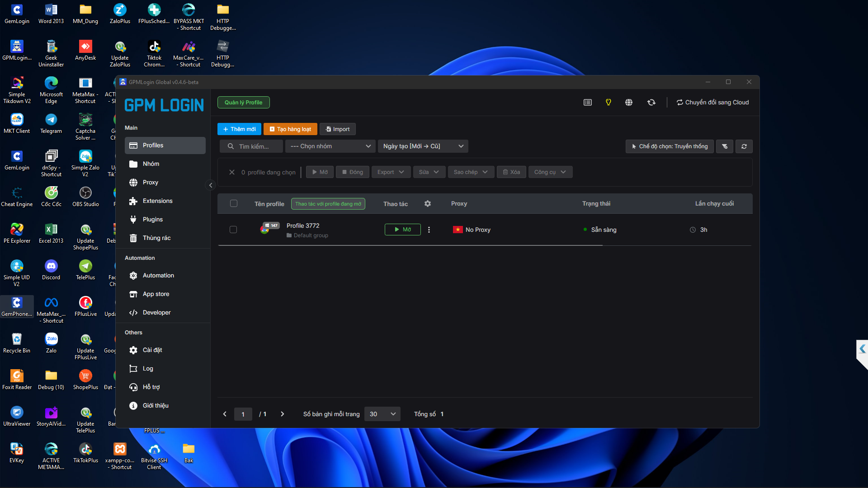Viewport: 868px width, 488px height.
Task: Open Plugins in sidebar
Action: pos(165,220)
